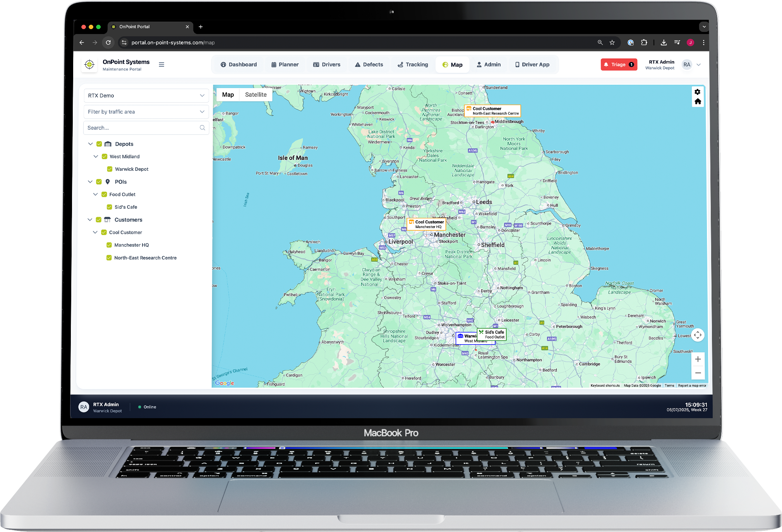Click the browser address bar URL

point(173,43)
